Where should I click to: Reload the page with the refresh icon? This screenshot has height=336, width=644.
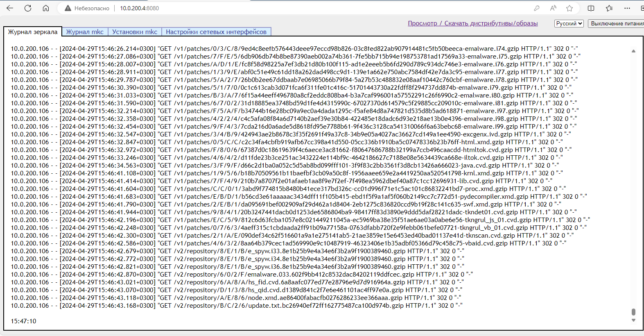28,8
